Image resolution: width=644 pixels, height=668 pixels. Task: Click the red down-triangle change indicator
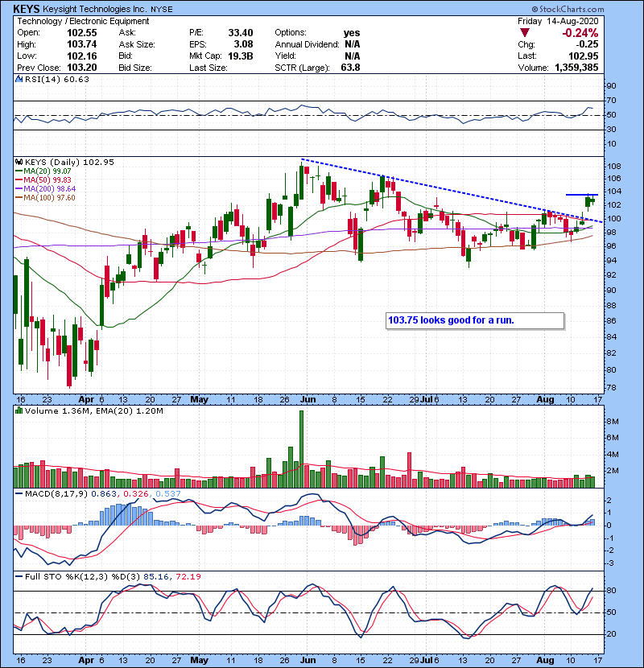coord(525,33)
